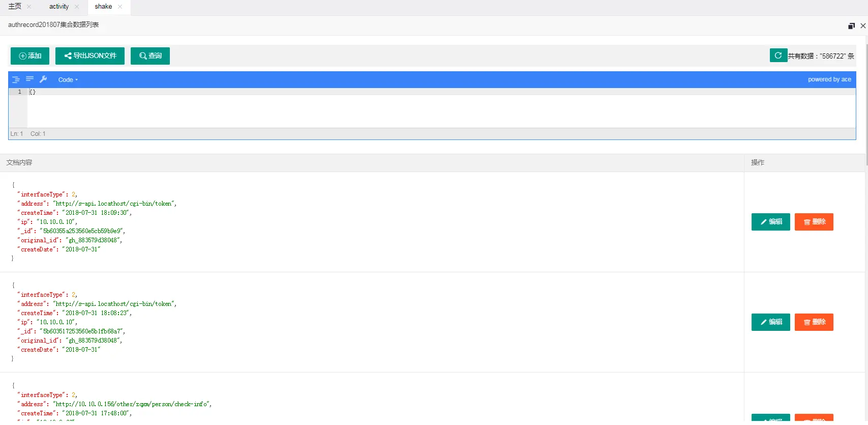Image resolution: width=868 pixels, height=425 pixels.
Task: Click the green refresh data icon button
Action: 778,55
